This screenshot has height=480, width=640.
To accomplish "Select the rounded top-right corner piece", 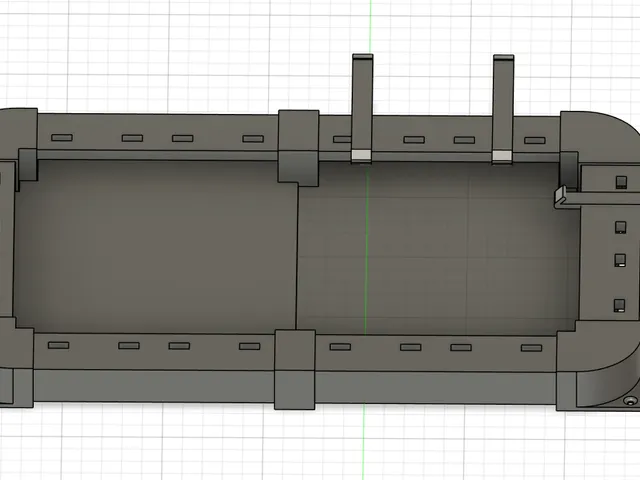I will [x=599, y=139].
